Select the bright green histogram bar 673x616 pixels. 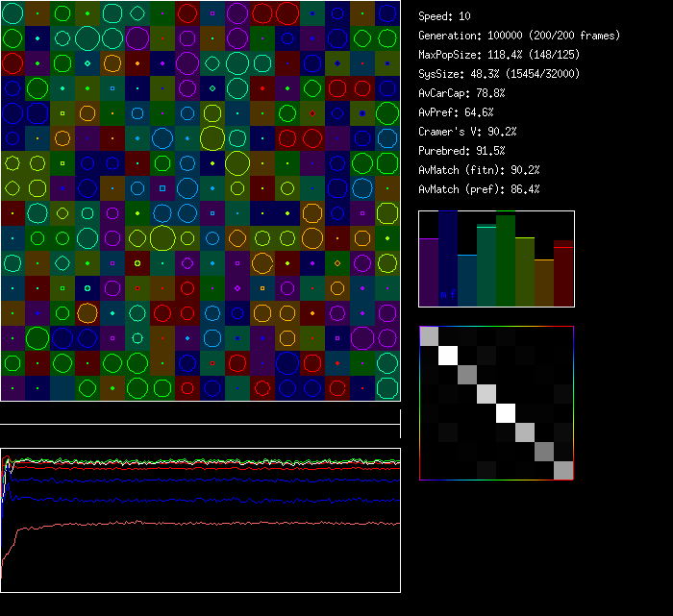[506, 261]
